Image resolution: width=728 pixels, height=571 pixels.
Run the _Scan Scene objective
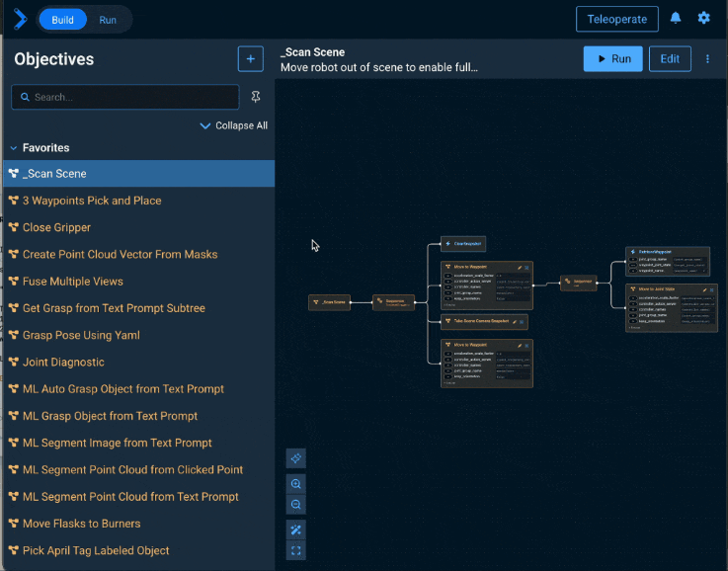coord(612,59)
